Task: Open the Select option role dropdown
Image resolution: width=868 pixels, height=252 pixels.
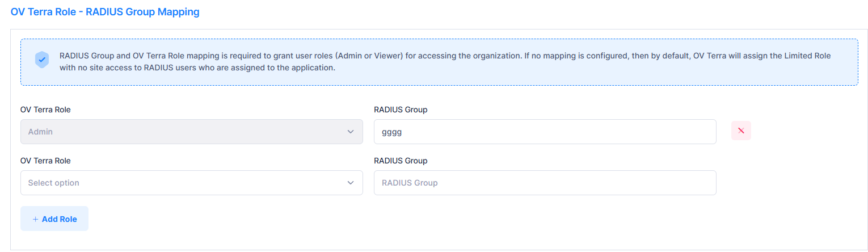Action: (192, 183)
